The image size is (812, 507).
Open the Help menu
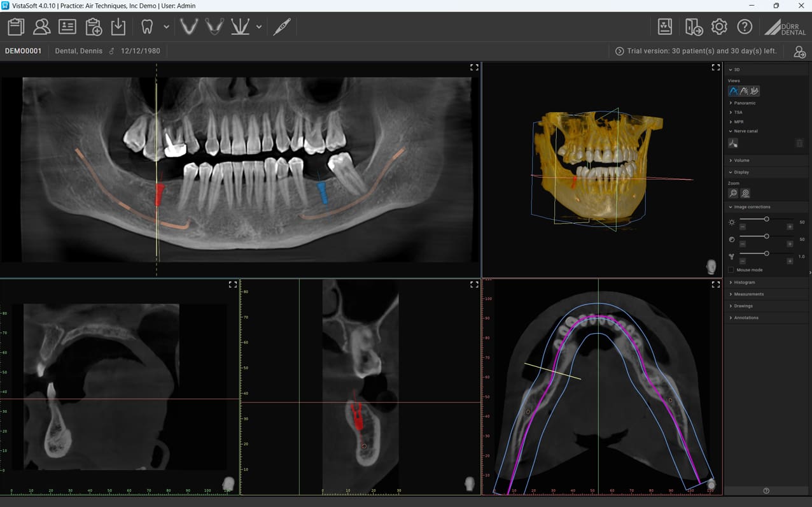[745, 27]
